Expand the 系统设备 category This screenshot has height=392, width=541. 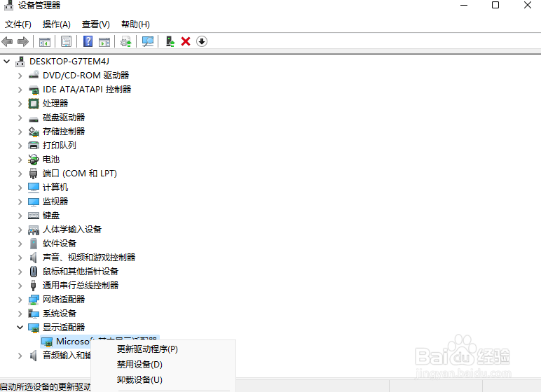(x=20, y=314)
